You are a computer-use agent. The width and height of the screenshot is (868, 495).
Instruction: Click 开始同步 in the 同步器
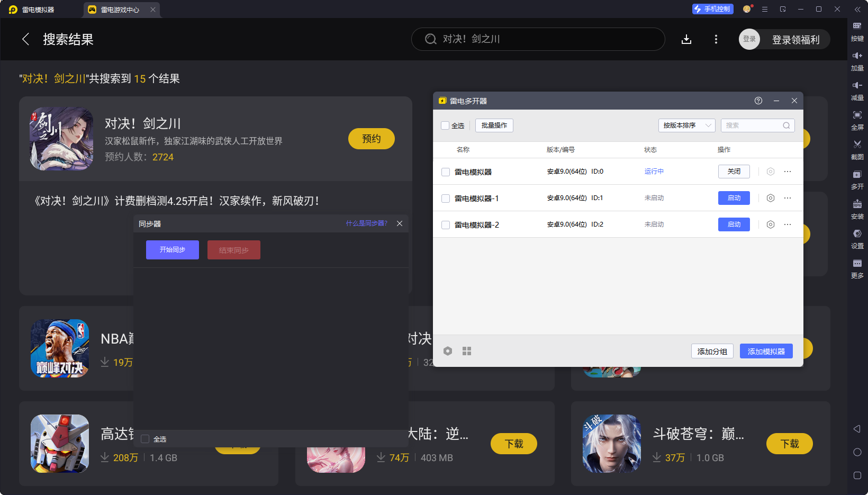click(x=173, y=250)
